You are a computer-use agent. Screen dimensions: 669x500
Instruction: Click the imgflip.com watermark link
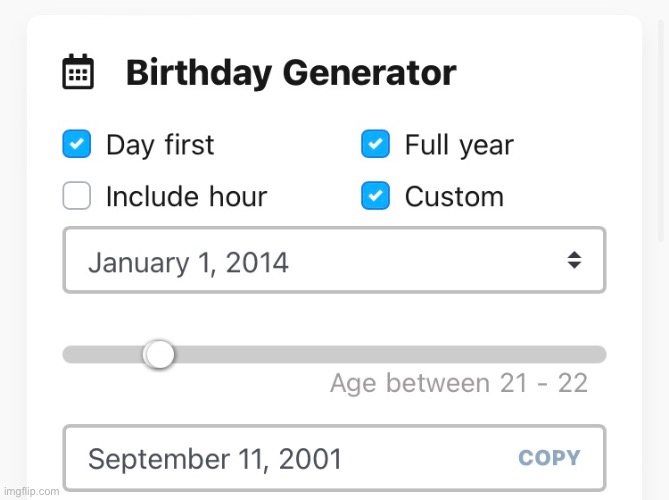31,491
